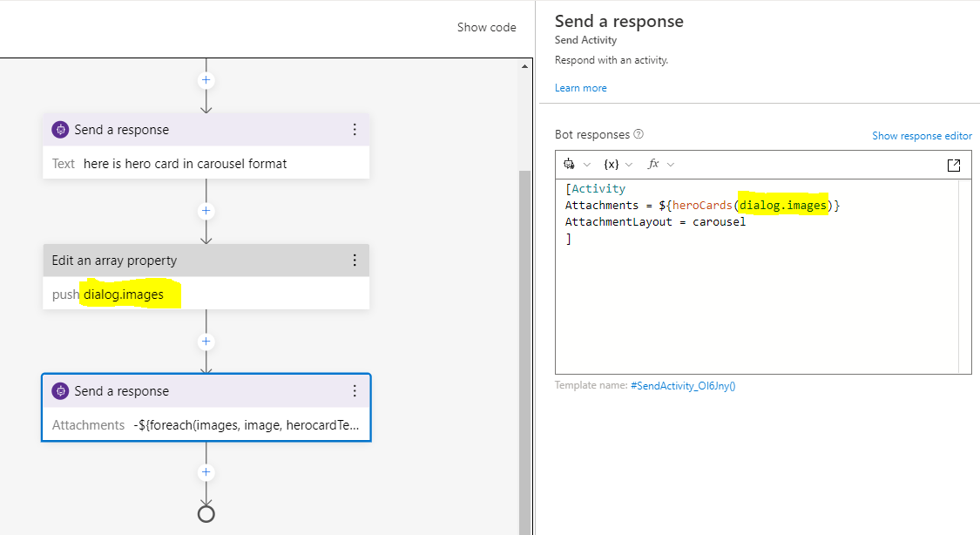Image resolution: width=980 pixels, height=535 pixels.
Task: Click the {x} variable insertion icon
Action: (611, 164)
